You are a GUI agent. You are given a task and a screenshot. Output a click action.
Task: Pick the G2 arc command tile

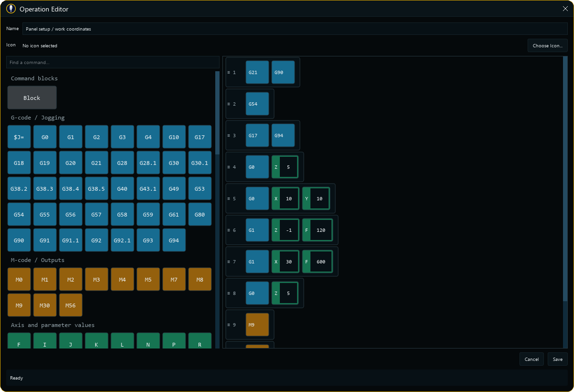tap(97, 137)
